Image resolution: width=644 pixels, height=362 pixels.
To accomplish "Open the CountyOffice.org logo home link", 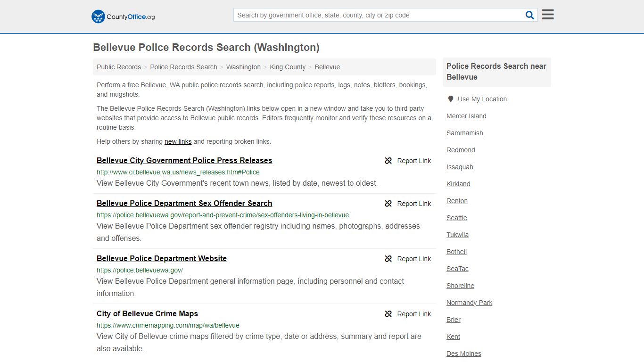I will point(123,16).
